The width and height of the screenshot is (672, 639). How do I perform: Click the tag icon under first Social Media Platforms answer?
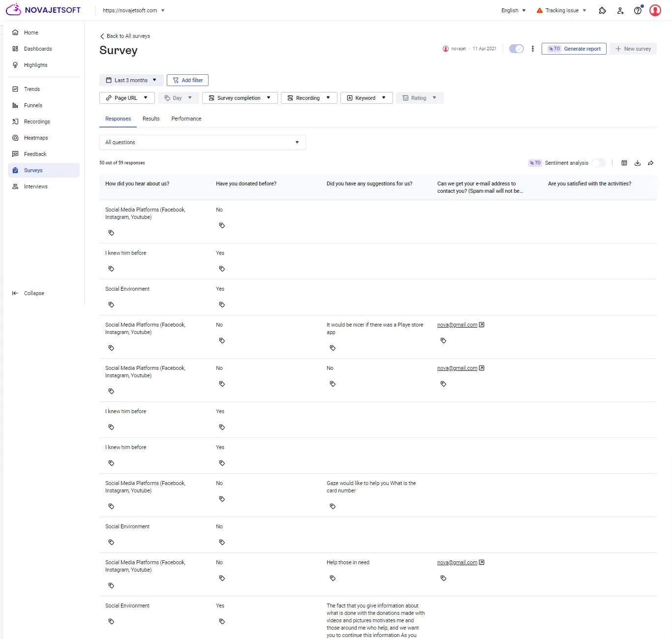(111, 233)
